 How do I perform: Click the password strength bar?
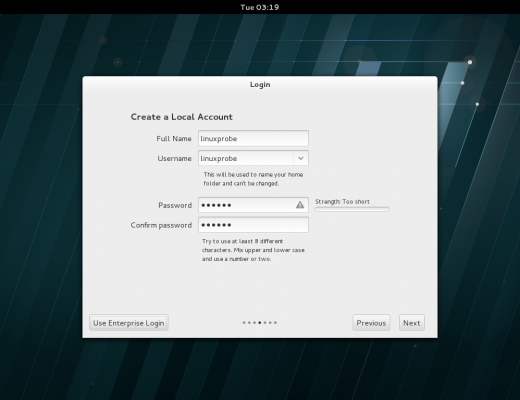tap(352, 209)
